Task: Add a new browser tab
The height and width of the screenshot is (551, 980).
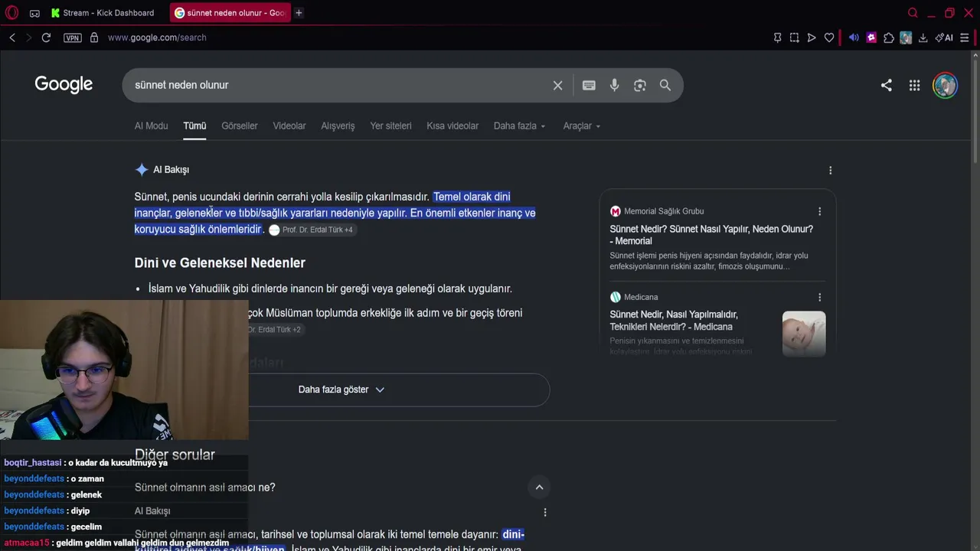Action: 299,13
